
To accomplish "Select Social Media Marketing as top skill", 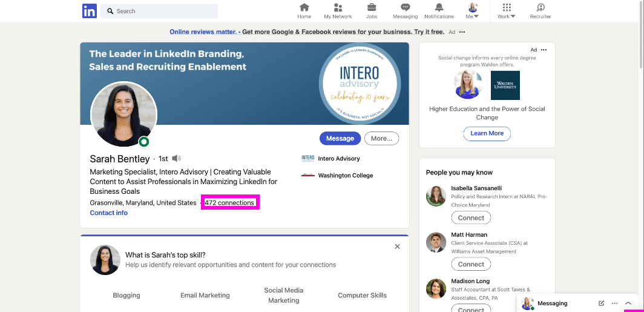I will (284, 295).
